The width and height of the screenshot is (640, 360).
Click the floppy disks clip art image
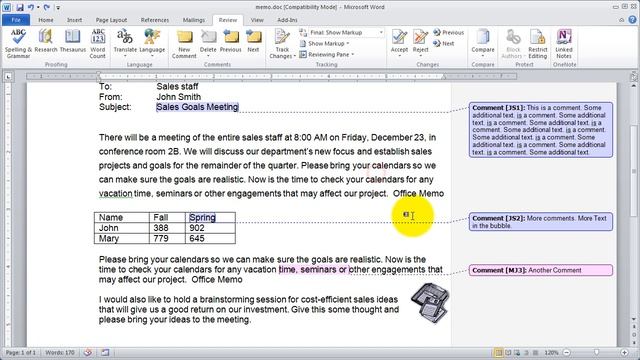(x=430, y=303)
